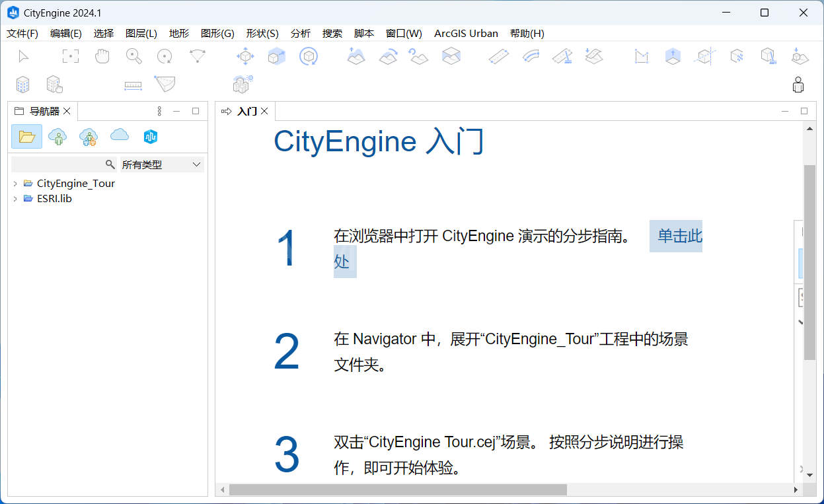The height and width of the screenshot is (504, 824).
Task: Show My Content cloud in Navigator
Action: click(x=57, y=137)
